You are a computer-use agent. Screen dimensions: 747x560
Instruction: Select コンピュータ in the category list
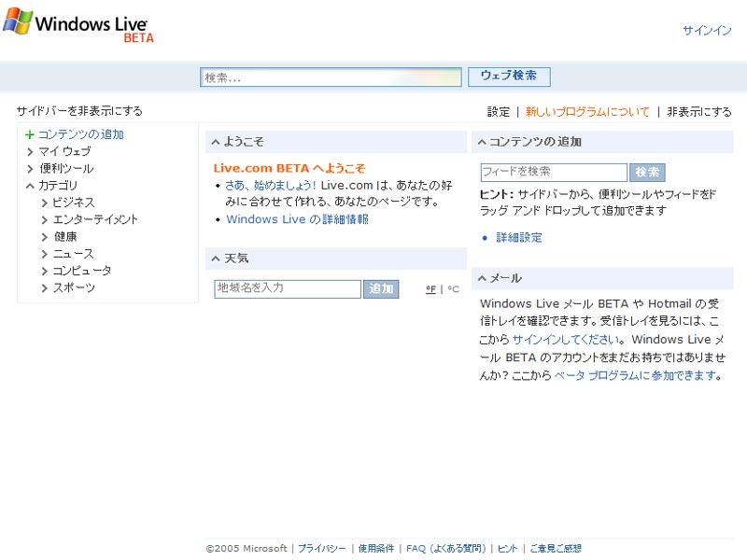pyautogui.click(x=82, y=271)
